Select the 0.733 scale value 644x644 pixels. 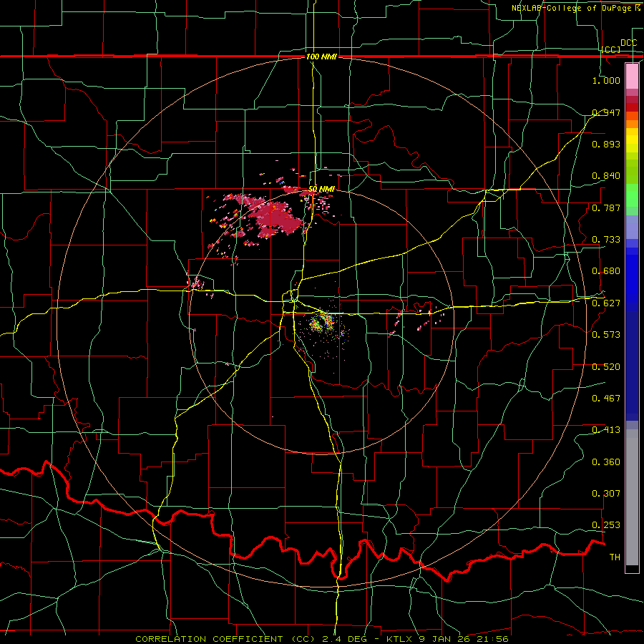click(x=606, y=240)
